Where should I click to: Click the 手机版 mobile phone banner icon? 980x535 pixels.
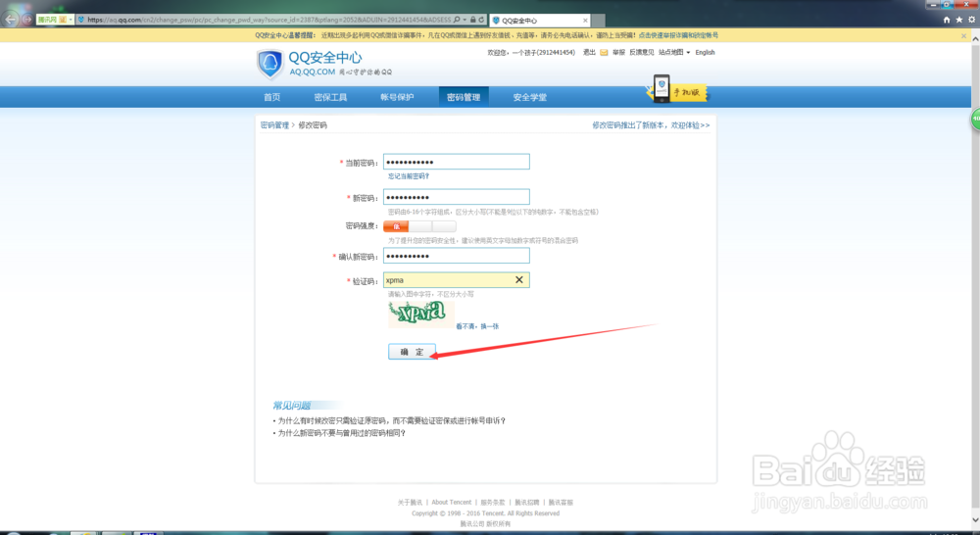point(677,89)
